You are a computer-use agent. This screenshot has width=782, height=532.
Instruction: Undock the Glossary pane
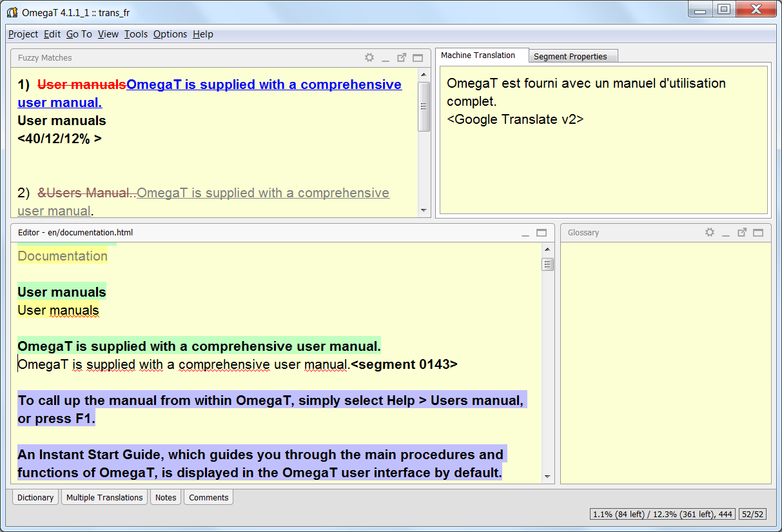[742, 232]
